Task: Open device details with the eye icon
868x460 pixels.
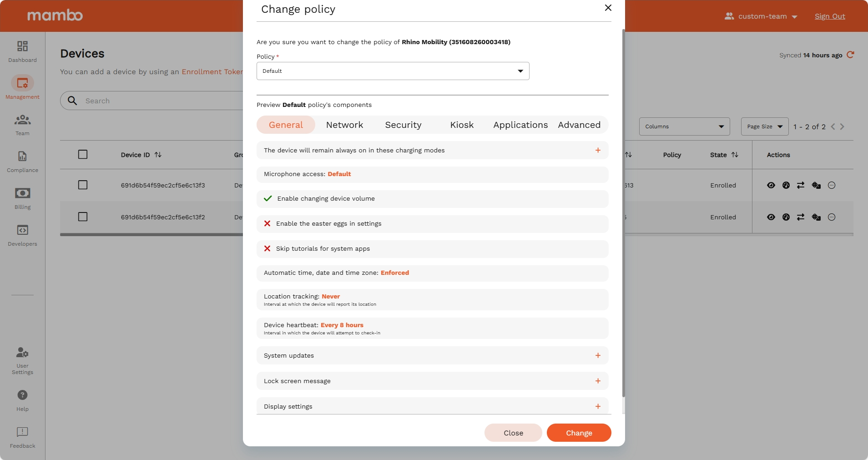Action: 771,185
